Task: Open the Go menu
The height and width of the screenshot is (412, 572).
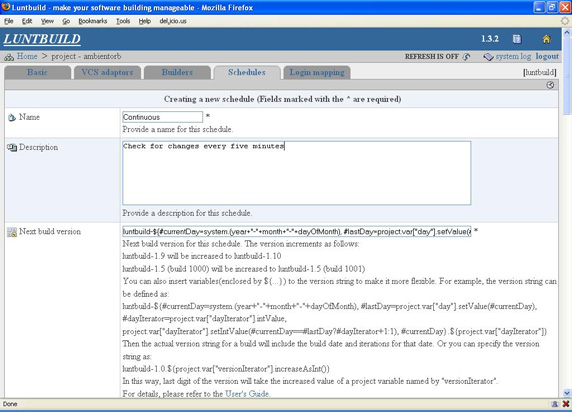Action: click(66, 21)
